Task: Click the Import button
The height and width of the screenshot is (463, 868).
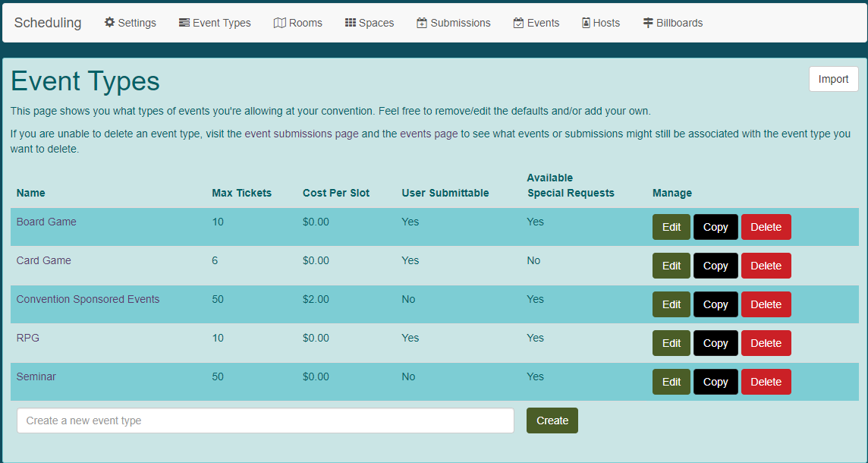Action: tap(834, 79)
